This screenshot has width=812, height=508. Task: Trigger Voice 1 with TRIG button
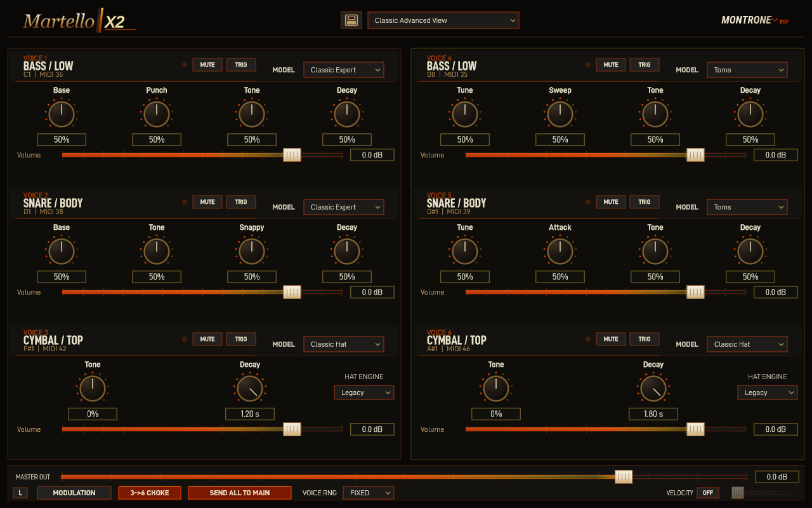click(241, 65)
